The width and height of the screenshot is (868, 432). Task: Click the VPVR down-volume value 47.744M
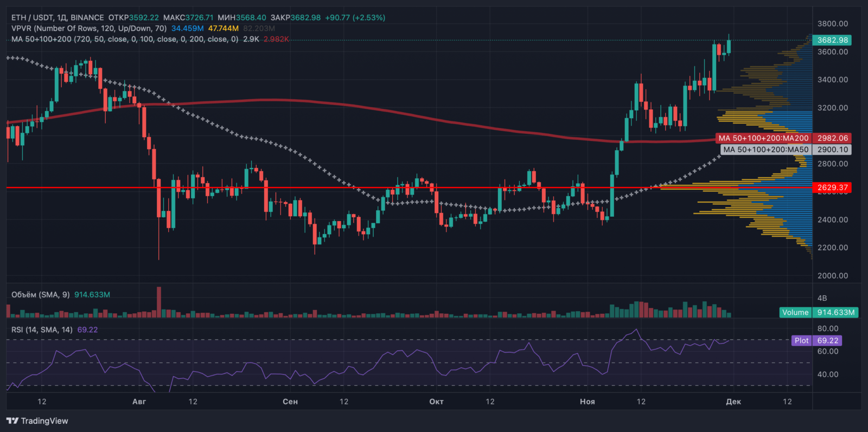point(224,28)
